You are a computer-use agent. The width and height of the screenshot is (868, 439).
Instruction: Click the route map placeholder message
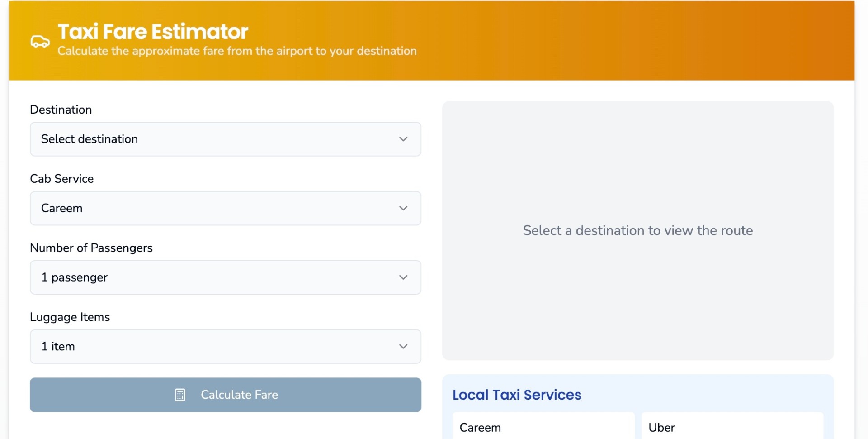click(x=637, y=231)
